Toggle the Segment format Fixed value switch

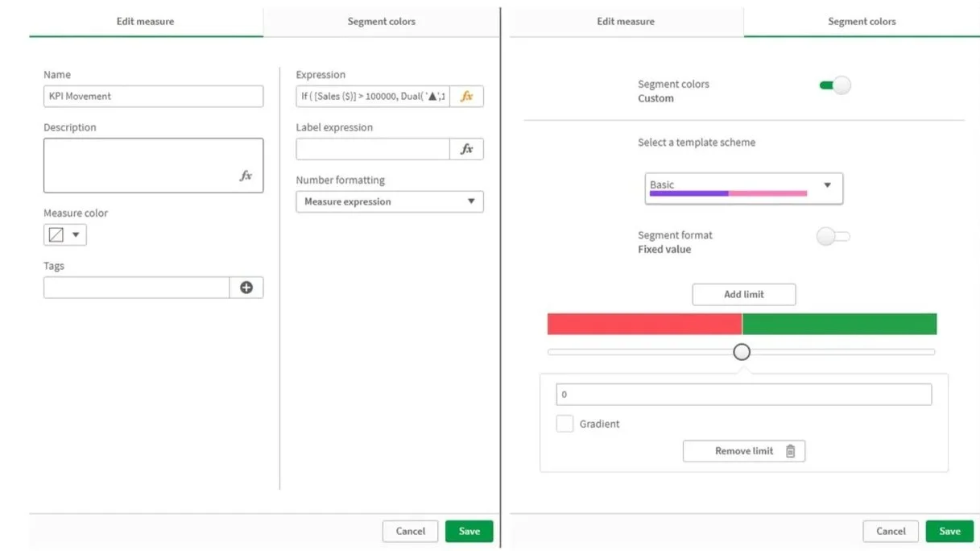click(833, 236)
